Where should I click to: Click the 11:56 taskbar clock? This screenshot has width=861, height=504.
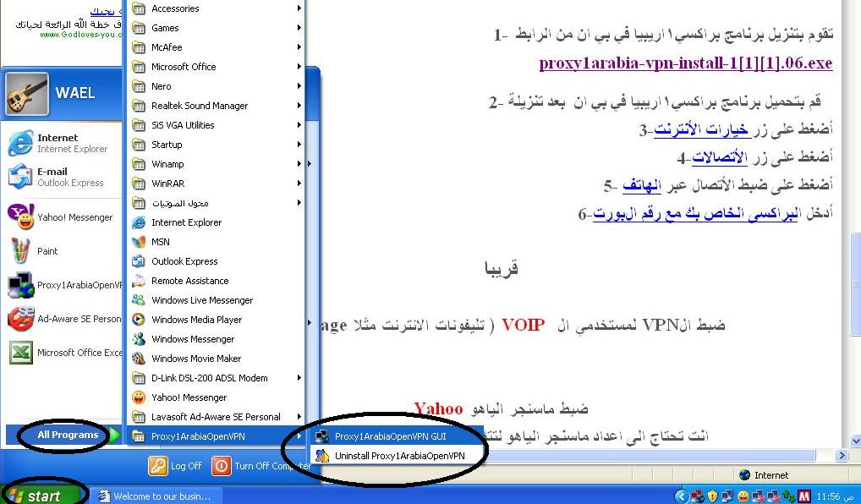pos(835,496)
